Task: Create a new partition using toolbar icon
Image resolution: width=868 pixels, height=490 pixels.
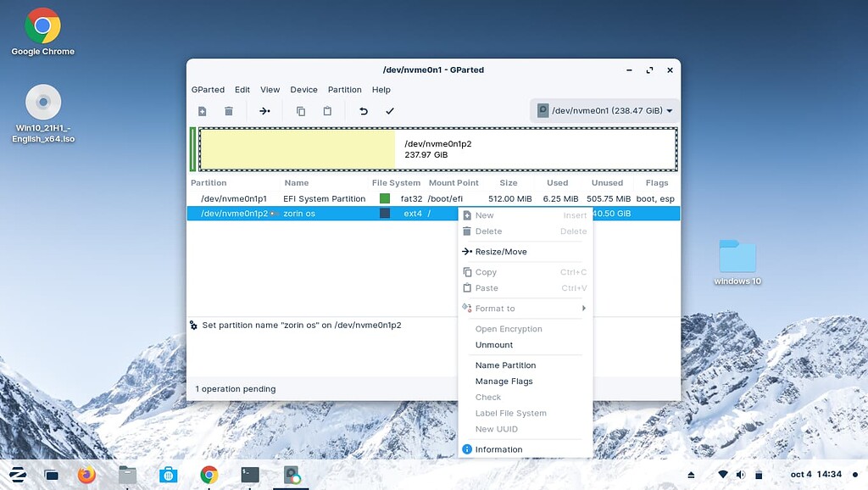Action: tap(202, 110)
